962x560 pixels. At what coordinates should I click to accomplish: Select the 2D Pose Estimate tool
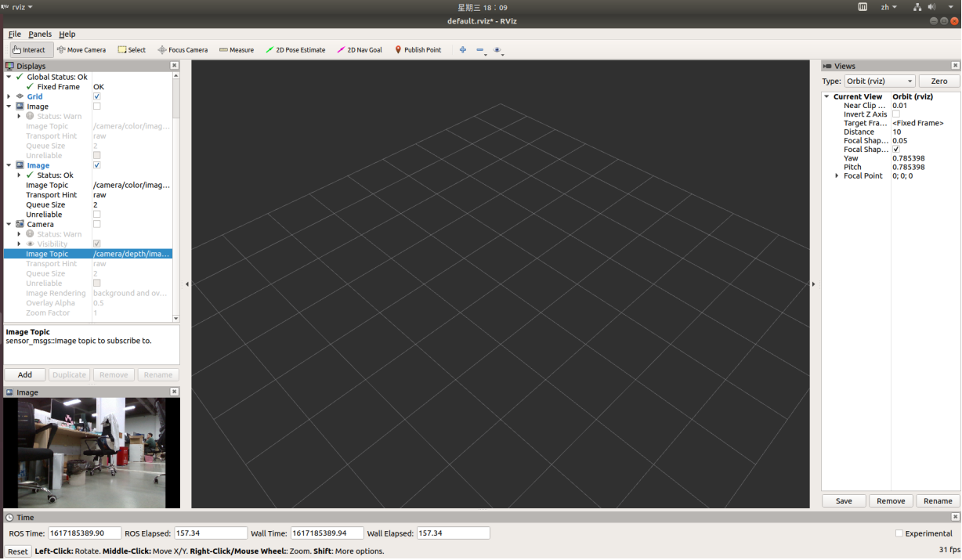coord(295,50)
